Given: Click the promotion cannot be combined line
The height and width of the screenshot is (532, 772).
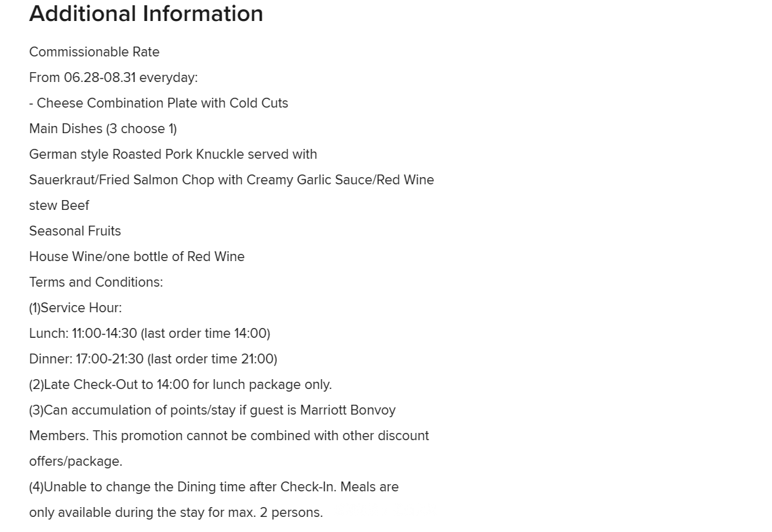Looking at the screenshot, I should point(229,436).
